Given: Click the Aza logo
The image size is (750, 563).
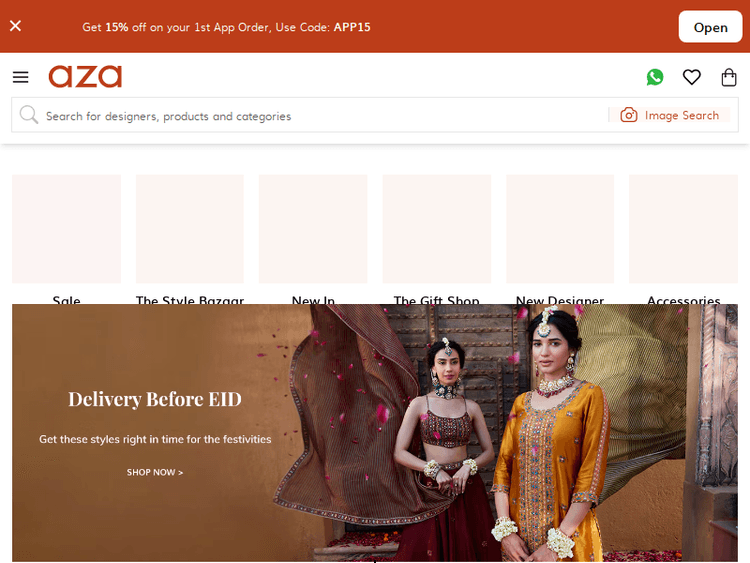Looking at the screenshot, I should coord(85,77).
